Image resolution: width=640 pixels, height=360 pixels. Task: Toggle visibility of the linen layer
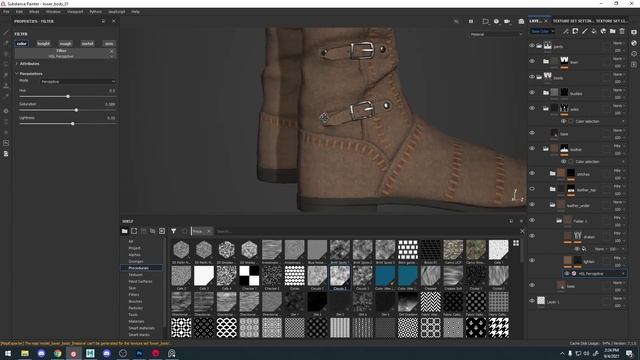tap(532, 61)
